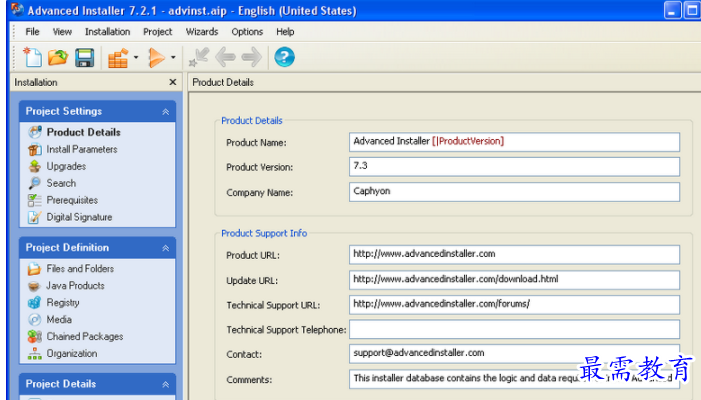The width and height of the screenshot is (701, 400).
Task: Open the Build icon dropdown arrow
Action: pos(136,58)
